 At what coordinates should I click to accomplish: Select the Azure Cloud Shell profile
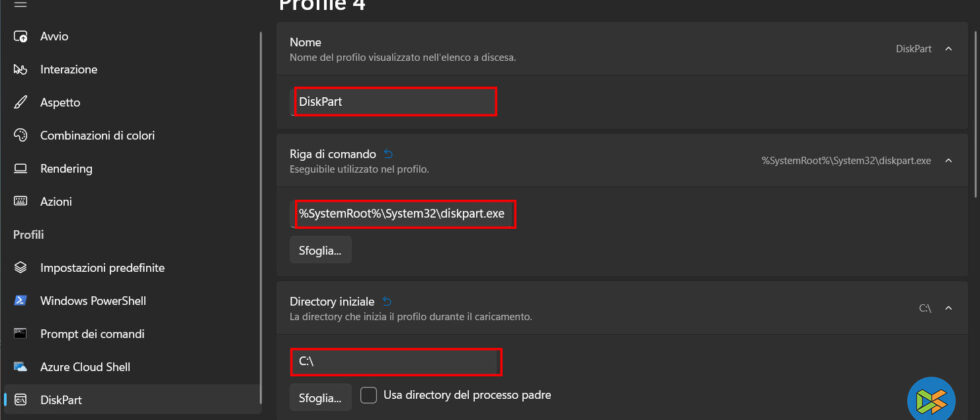(85, 367)
